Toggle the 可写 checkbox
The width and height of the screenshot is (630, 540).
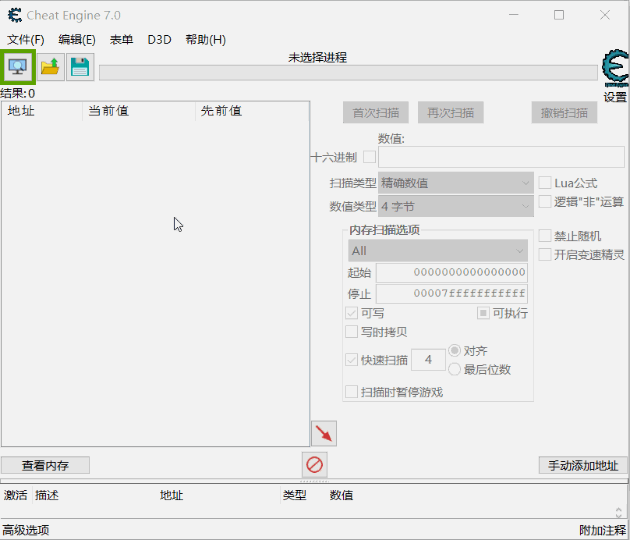pyautogui.click(x=352, y=313)
